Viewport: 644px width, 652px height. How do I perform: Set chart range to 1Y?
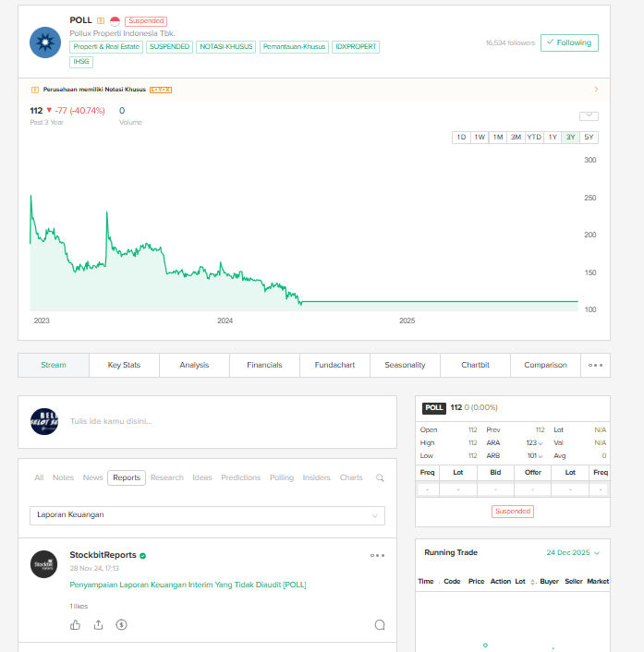[x=553, y=138]
